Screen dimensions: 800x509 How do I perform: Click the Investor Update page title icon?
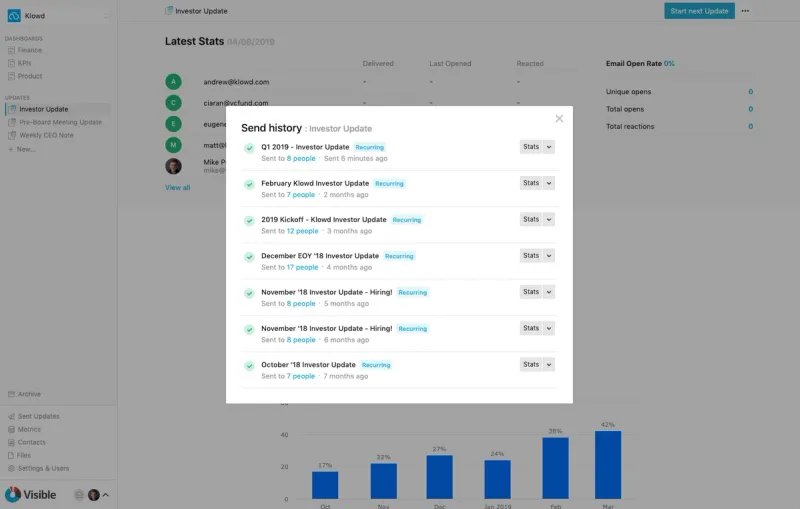[x=169, y=10]
